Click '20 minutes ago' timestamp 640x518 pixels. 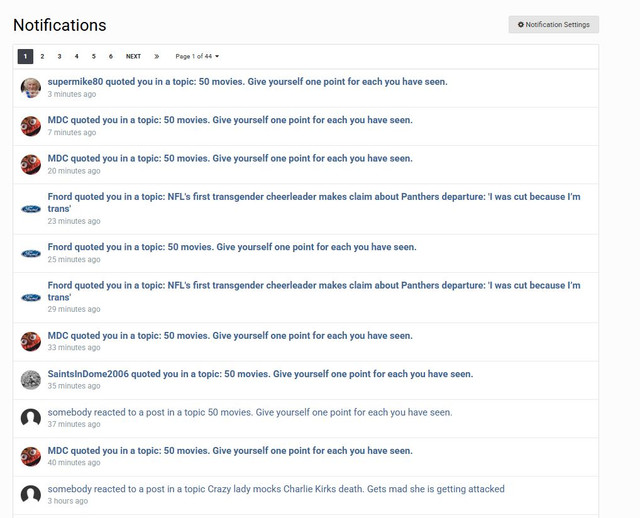pos(74,171)
